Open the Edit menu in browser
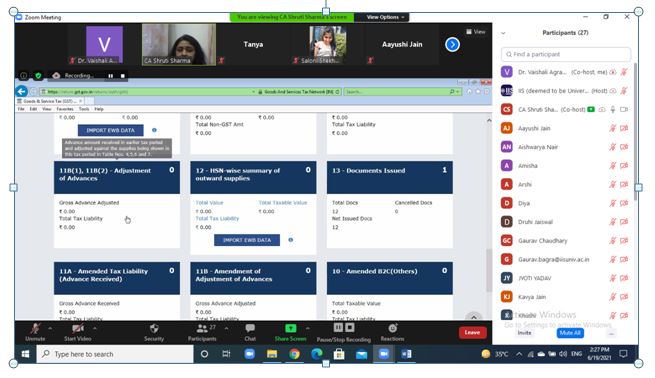655x378 pixels. pyautogui.click(x=33, y=109)
